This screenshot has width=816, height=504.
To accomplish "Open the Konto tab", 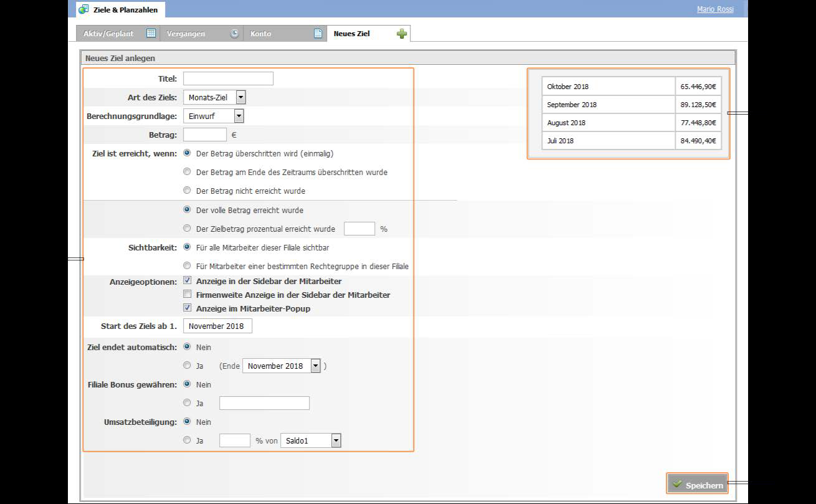I will point(285,34).
